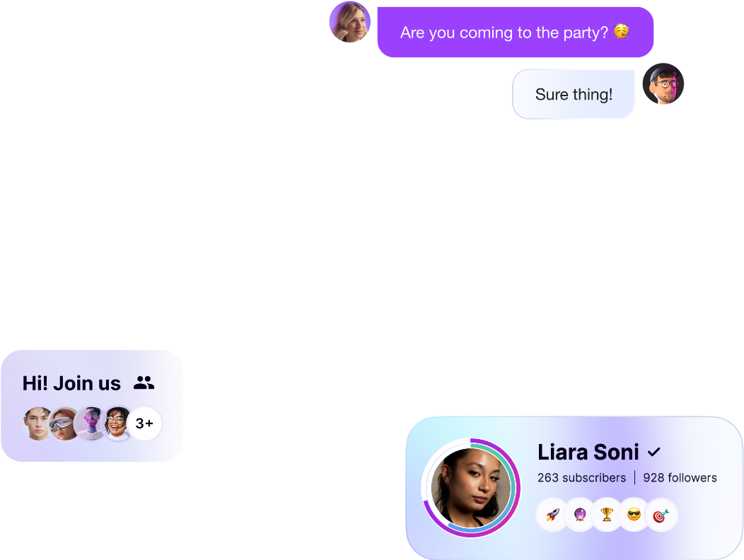Click the crystal ball emoji badge
This screenshot has width=744, height=560.
coord(580,515)
